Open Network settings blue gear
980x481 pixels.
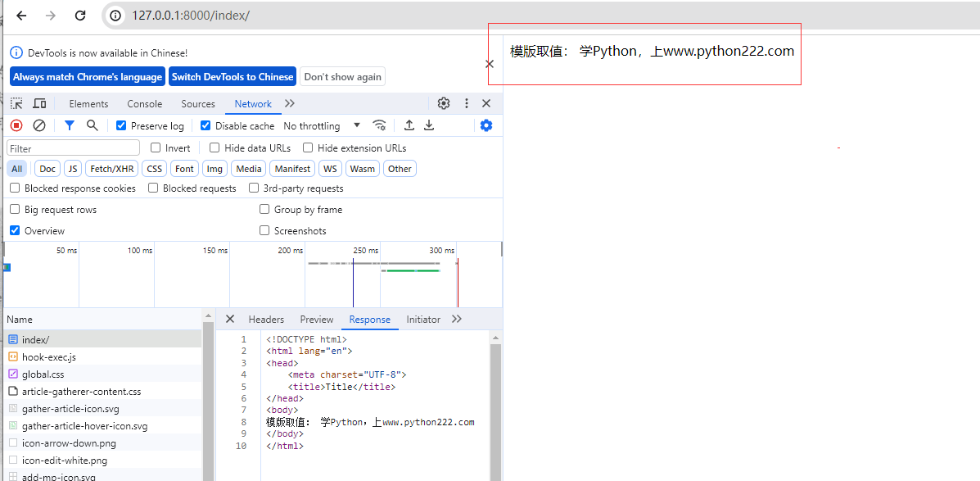486,125
